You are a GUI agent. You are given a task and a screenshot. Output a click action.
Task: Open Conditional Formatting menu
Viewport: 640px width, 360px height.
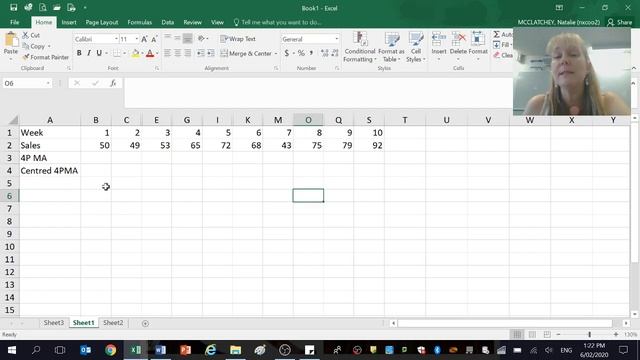point(360,47)
